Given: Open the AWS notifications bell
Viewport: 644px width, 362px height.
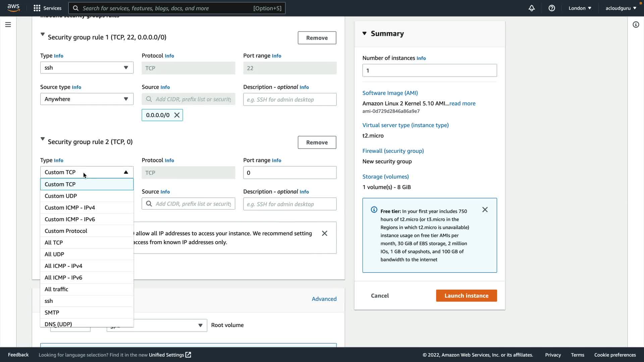Looking at the screenshot, I should pos(532,8).
